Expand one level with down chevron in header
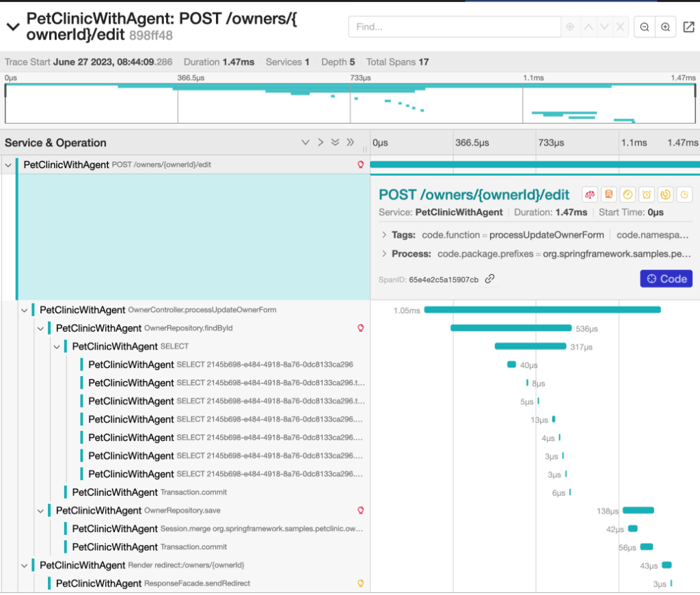The height and width of the screenshot is (595, 700). tap(306, 142)
